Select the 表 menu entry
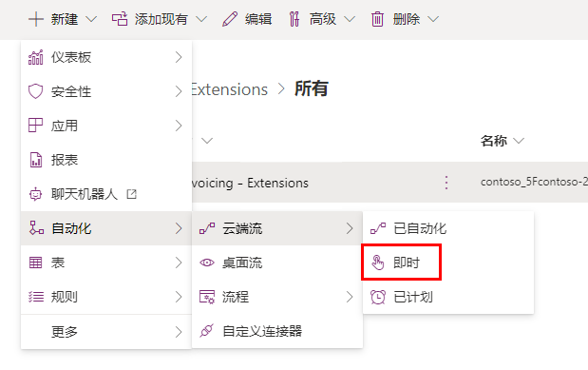Screen dimensions: 588x370 106,263
